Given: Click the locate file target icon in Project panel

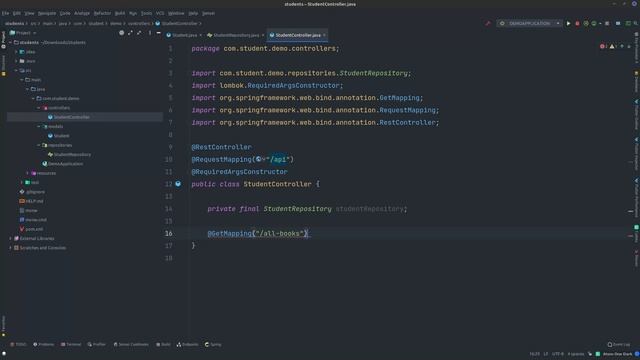Looking at the screenshot, I should click(121, 33).
